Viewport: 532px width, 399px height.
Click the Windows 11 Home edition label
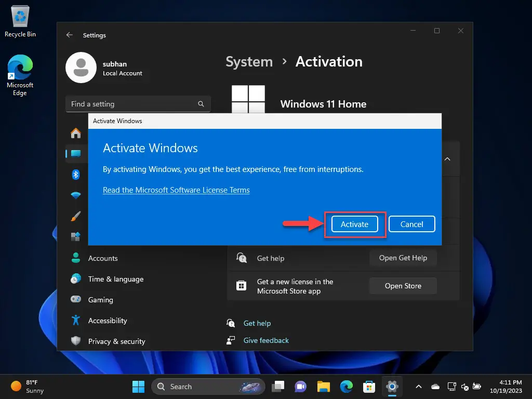coord(323,104)
